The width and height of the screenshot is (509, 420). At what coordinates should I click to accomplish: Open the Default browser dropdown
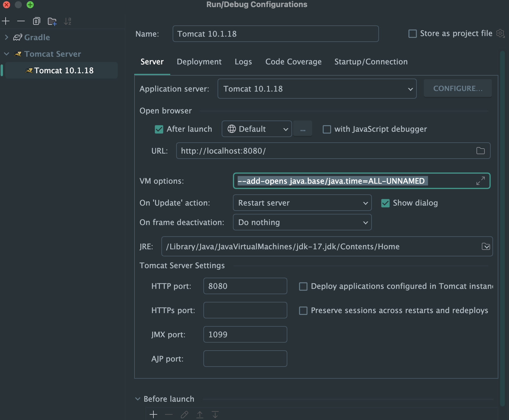pos(257,129)
